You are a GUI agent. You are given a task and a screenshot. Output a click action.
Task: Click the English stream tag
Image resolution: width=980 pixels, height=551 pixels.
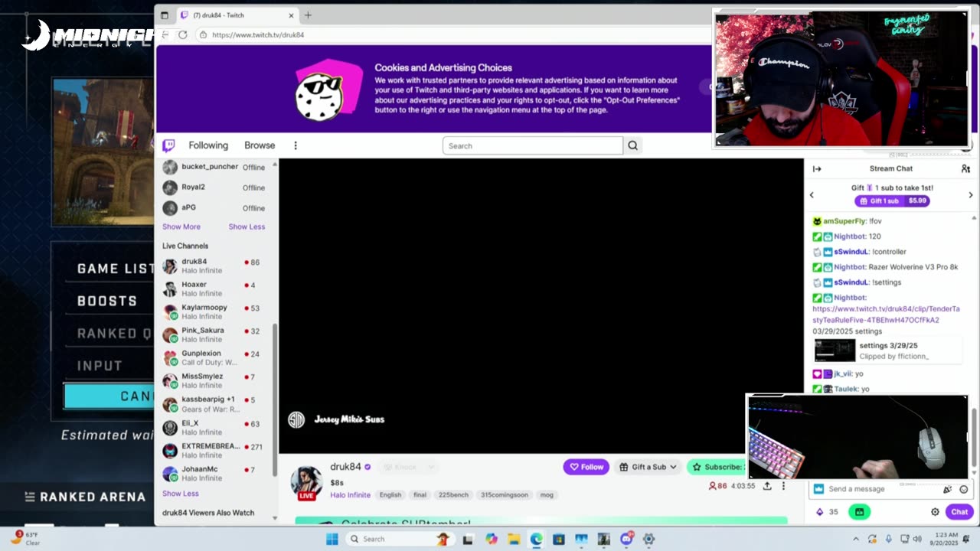[390, 495]
